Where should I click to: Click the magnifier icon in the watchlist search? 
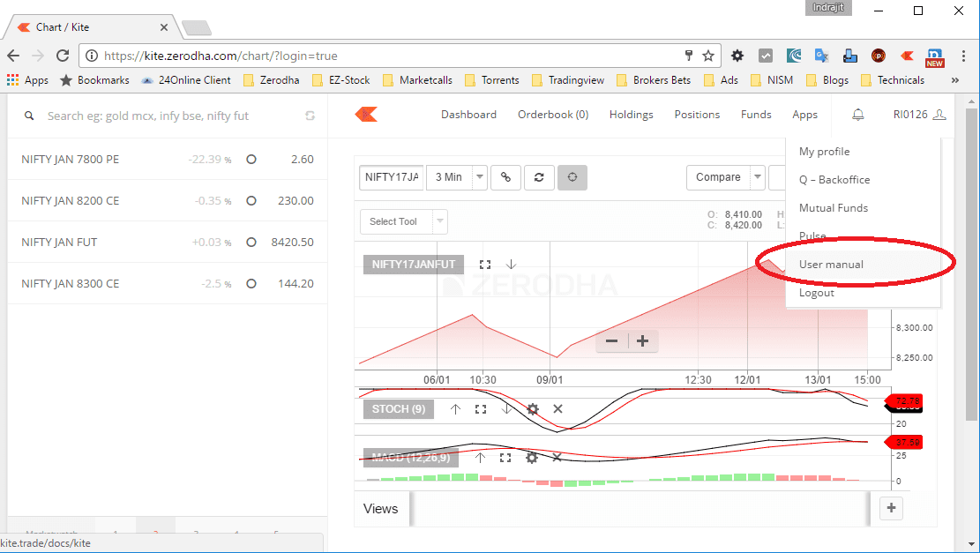pos(29,116)
